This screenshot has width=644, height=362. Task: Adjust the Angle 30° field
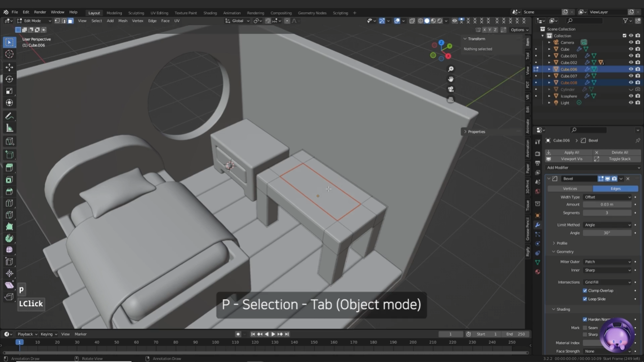(x=608, y=233)
